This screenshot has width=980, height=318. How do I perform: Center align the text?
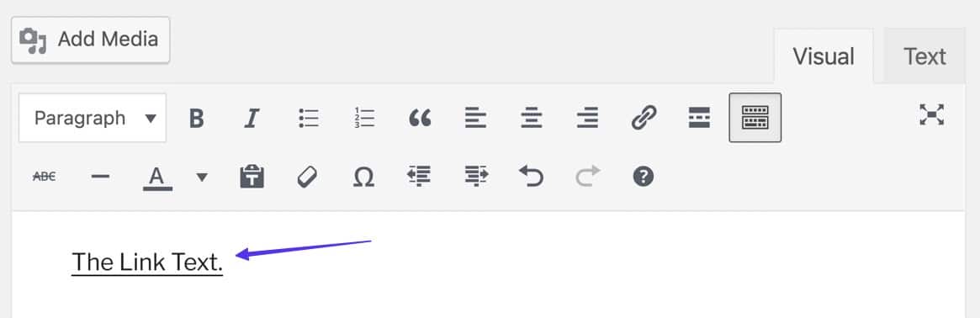click(x=532, y=118)
